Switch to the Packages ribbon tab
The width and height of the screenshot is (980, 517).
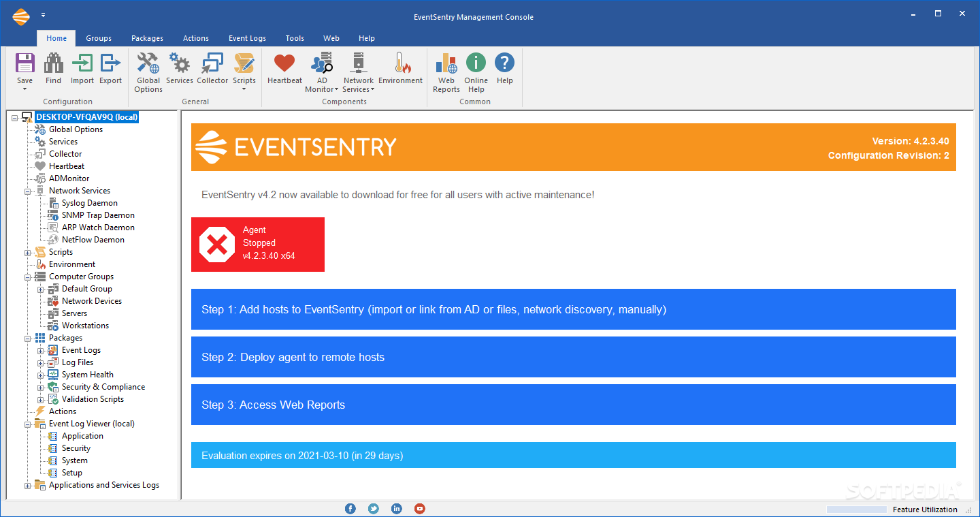(148, 38)
